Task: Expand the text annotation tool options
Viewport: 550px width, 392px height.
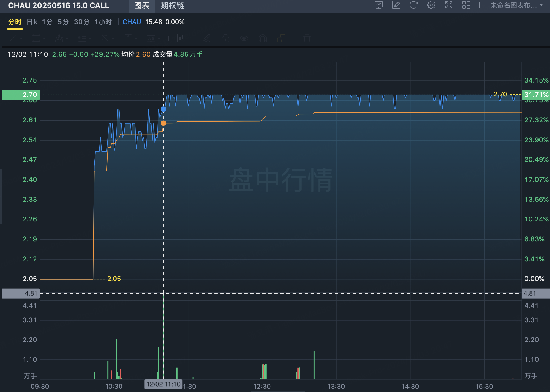Action: point(159,39)
